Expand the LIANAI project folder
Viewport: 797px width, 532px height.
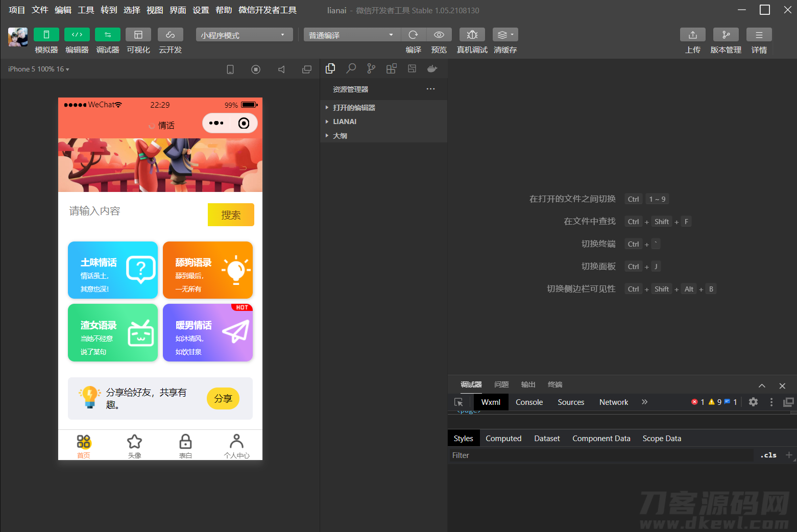point(345,122)
